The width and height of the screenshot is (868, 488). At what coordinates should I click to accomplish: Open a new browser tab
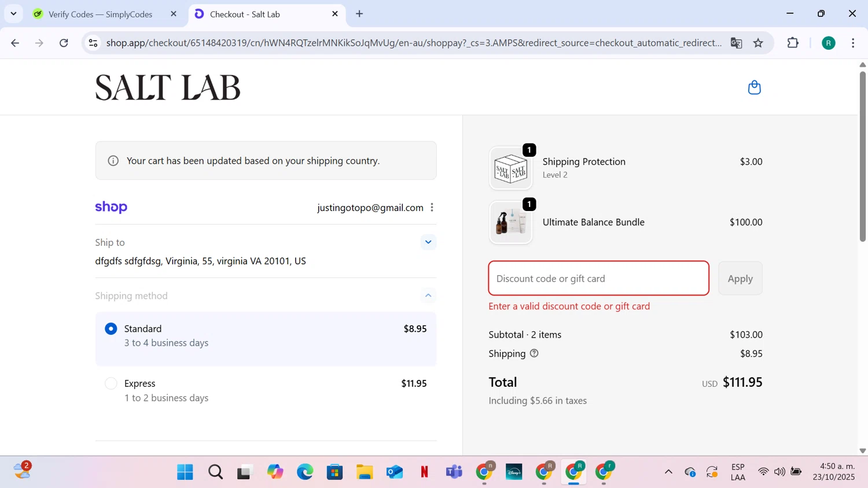point(359,13)
